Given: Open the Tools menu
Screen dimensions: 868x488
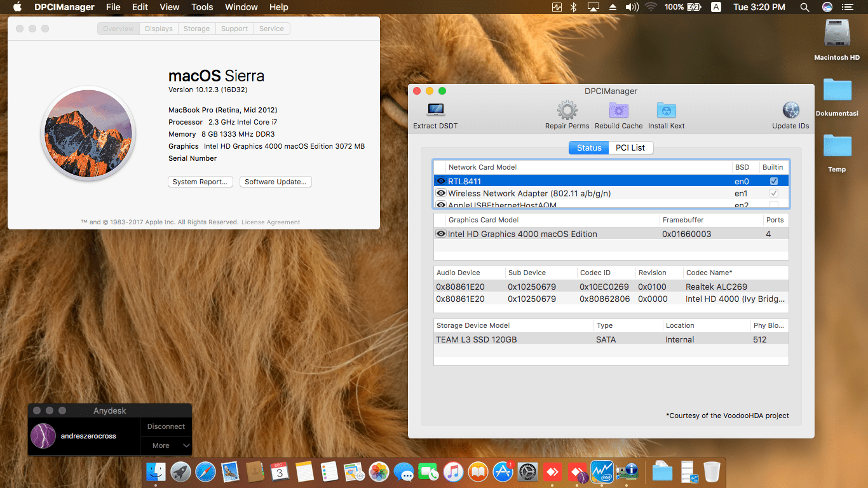Looking at the screenshot, I should tap(202, 7).
